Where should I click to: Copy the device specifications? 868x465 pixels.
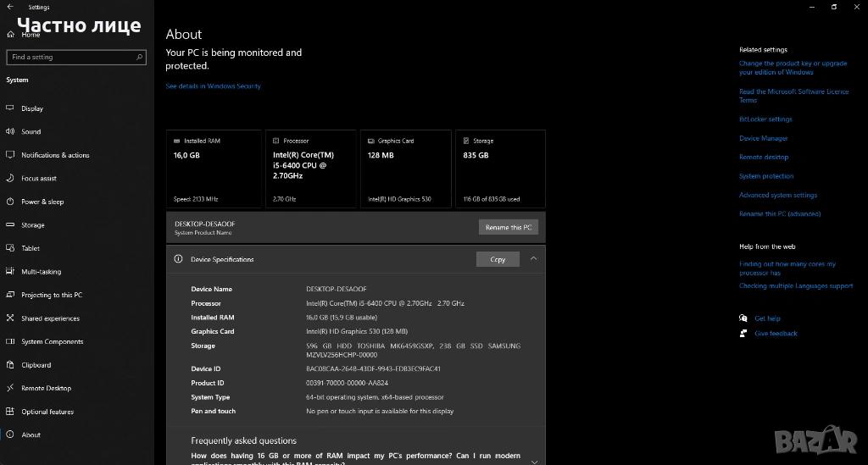498,259
